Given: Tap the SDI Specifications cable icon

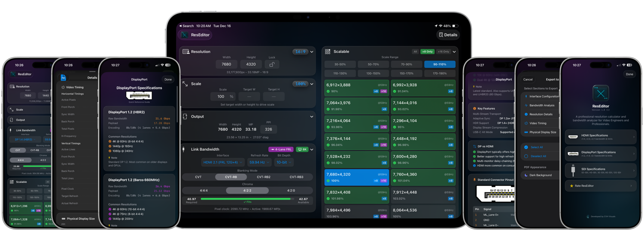Looking at the screenshot, I should point(573,170).
